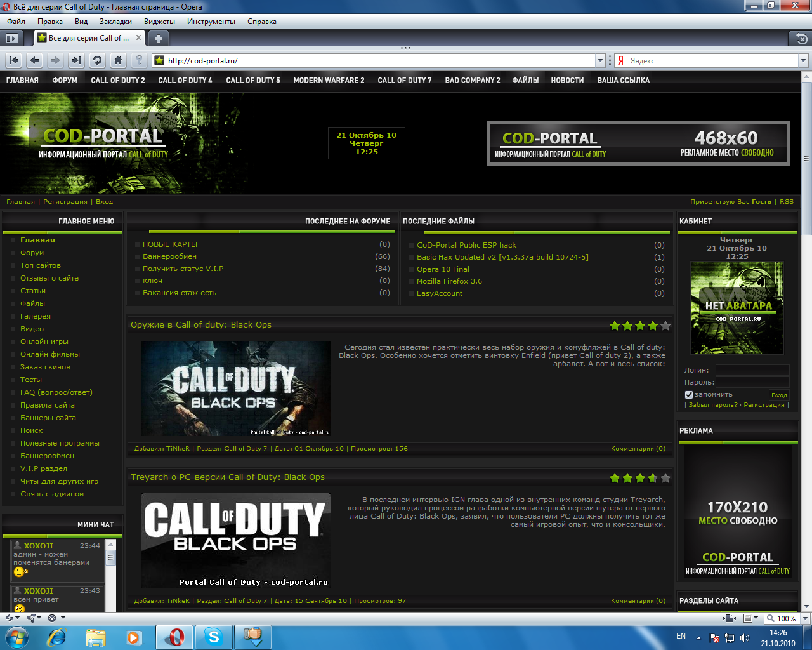Click the page vertical scrollbar down arrow

click(807, 607)
